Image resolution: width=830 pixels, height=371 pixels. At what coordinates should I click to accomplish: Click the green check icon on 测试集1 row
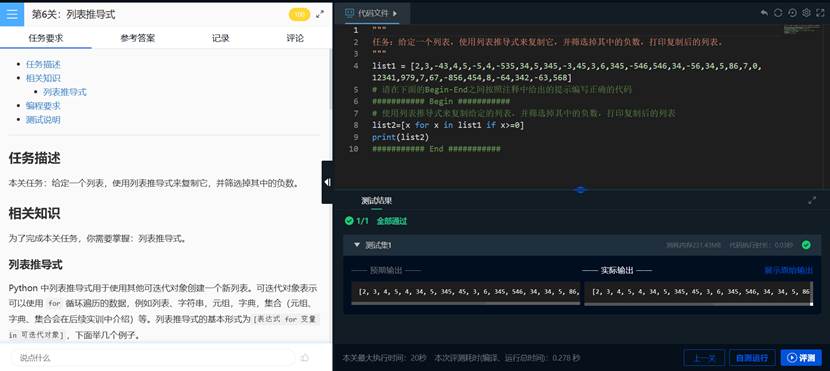coord(806,245)
